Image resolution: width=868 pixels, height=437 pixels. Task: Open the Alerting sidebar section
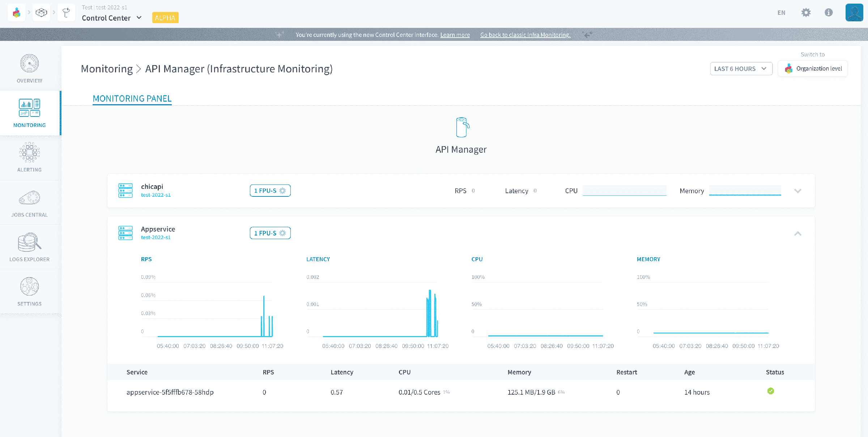tap(30, 158)
